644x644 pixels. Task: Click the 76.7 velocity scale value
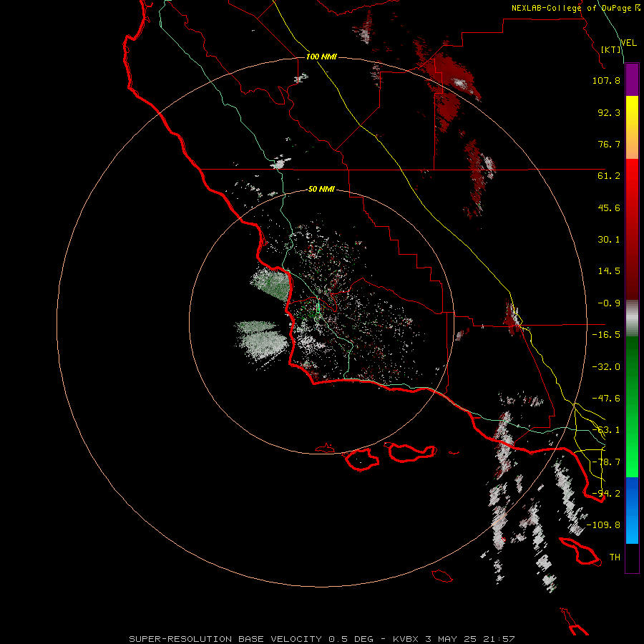click(609, 144)
